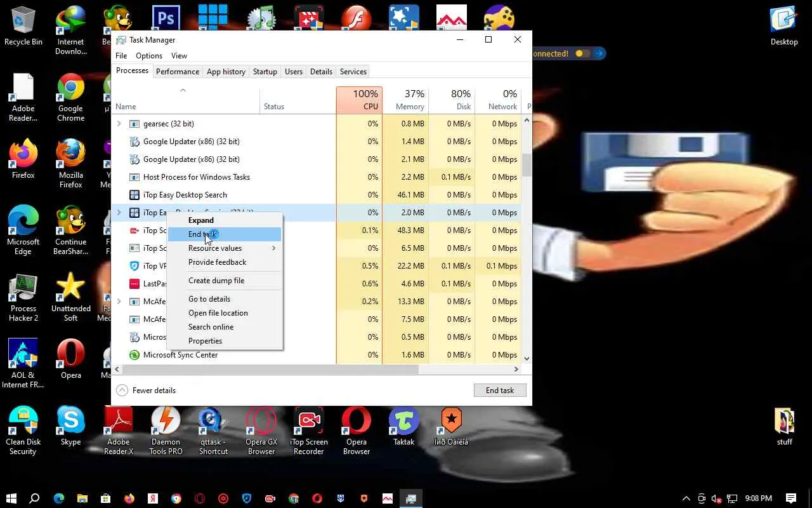Select the Taktak desktop shortcut

[x=404, y=425]
